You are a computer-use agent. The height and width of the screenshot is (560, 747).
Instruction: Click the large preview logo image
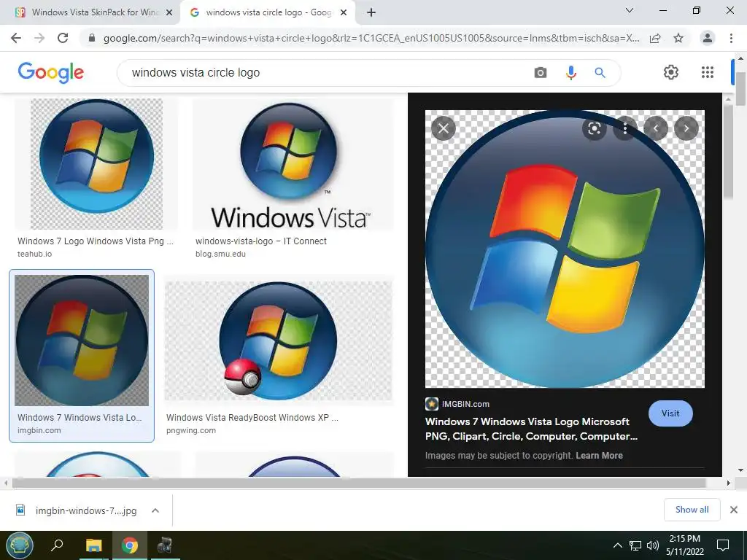(565, 249)
